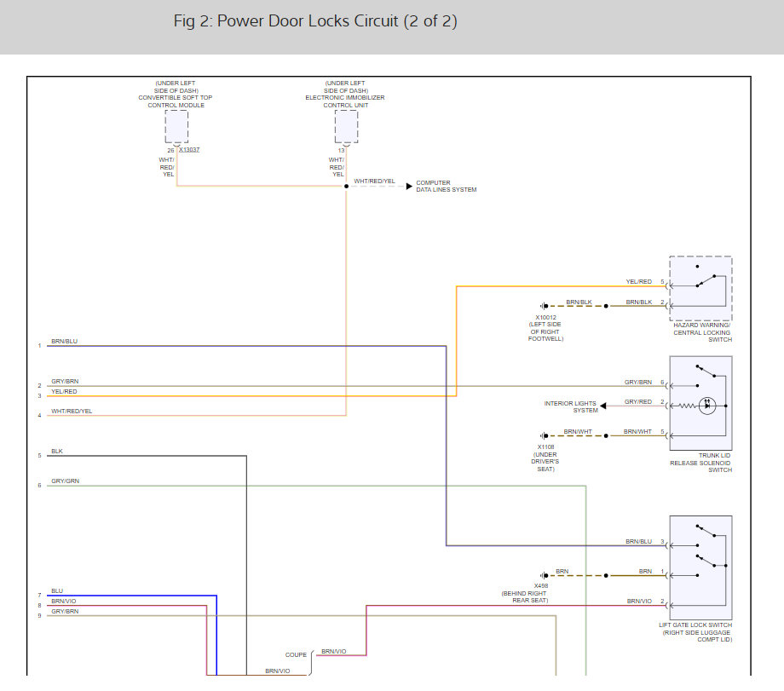Click the Fig 2 Power Door Locks title
This screenshot has height=691, width=784.
[315, 21]
